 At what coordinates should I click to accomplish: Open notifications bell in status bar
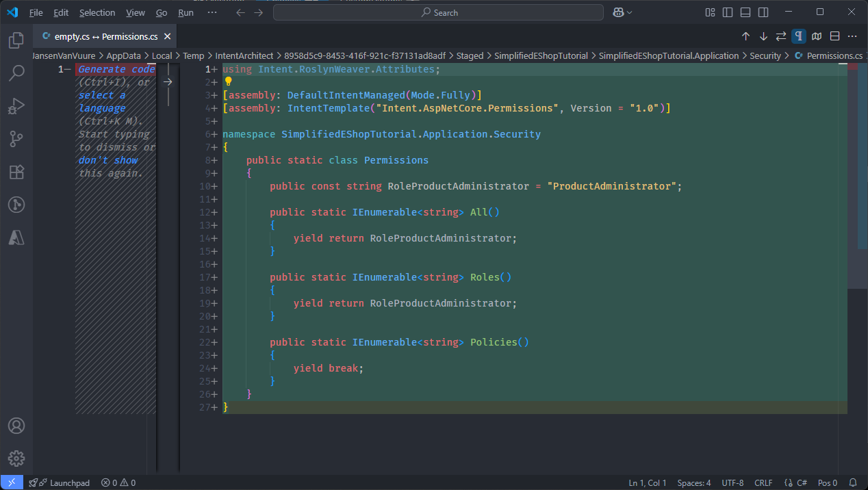[x=853, y=482]
